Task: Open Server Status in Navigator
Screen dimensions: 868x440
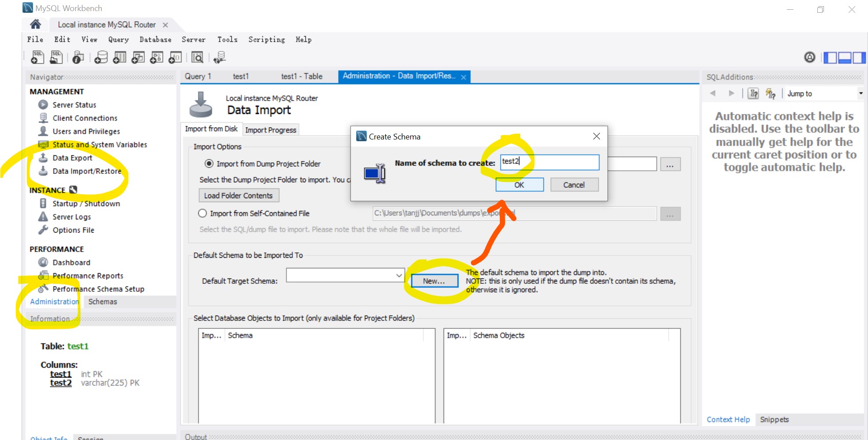Action: [x=74, y=105]
